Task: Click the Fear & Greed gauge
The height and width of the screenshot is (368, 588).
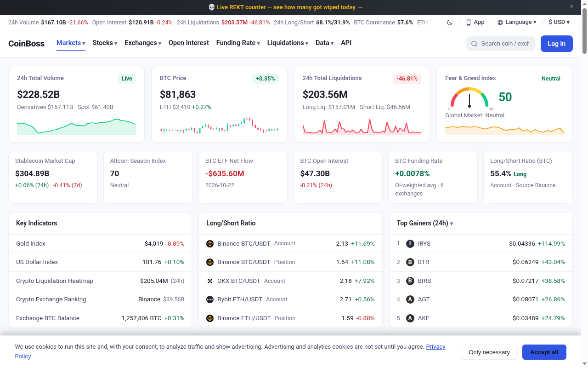Action: coord(469,98)
